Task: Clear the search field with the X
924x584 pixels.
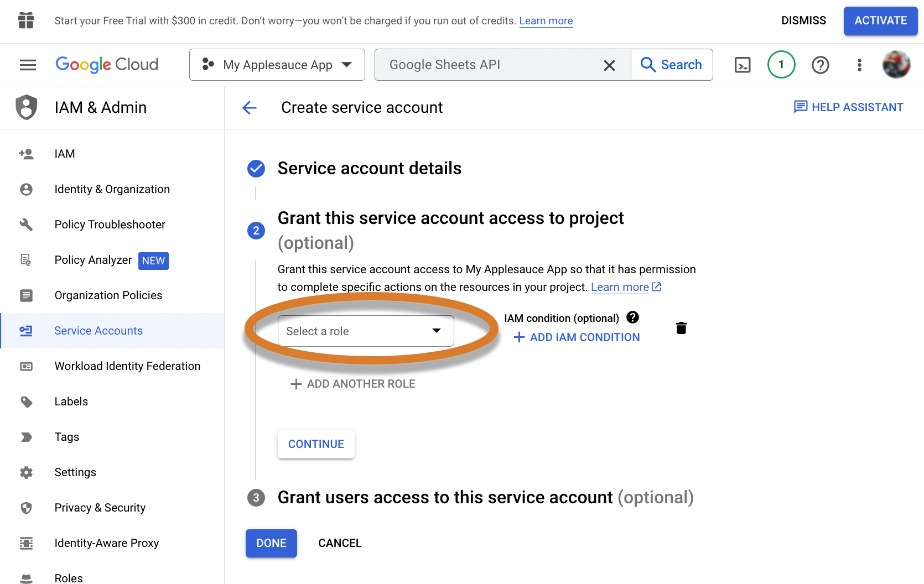Action: 609,65
